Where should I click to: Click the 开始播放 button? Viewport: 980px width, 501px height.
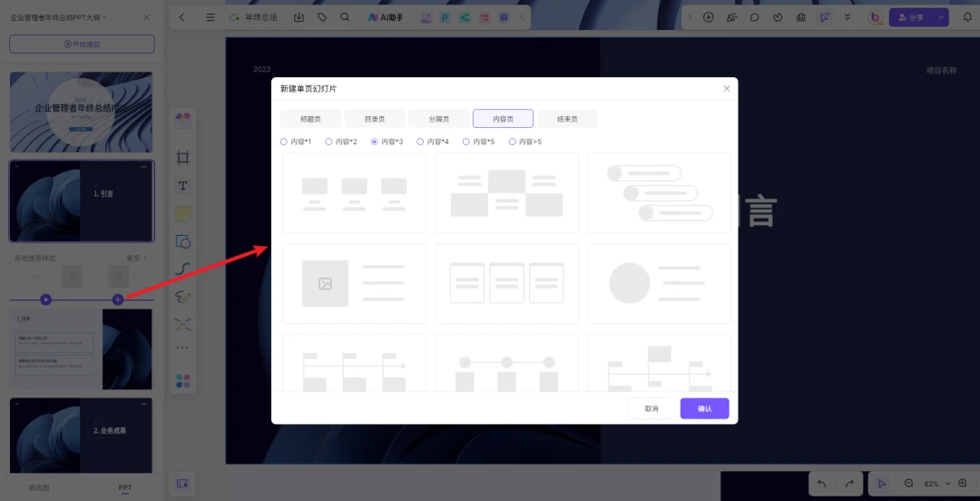(x=82, y=44)
